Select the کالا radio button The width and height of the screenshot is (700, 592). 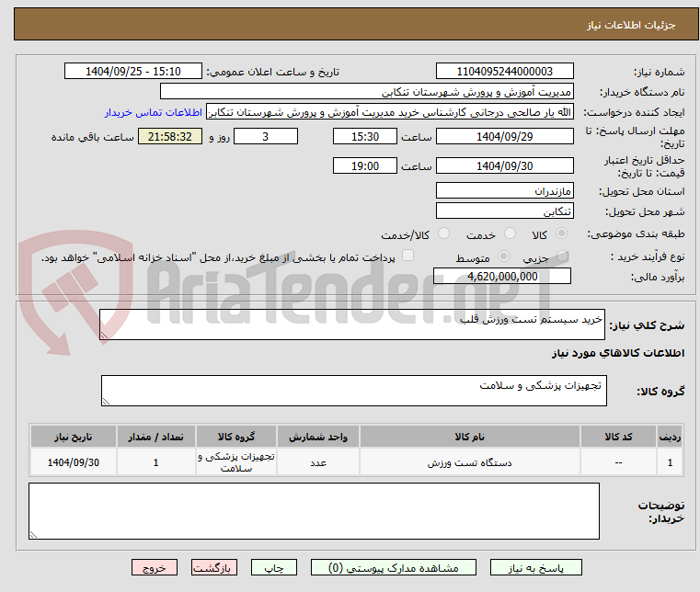(x=561, y=233)
